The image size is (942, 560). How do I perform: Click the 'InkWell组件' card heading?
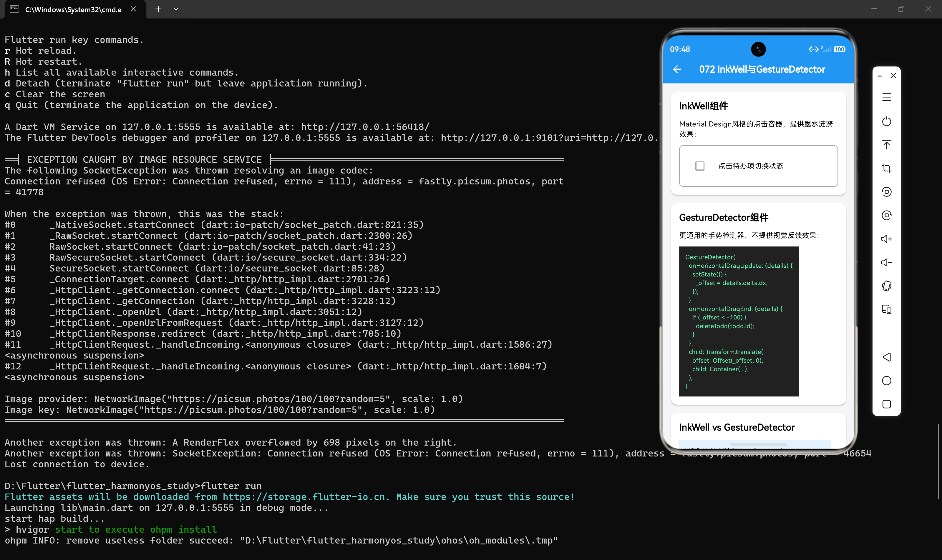click(x=703, y=106)
